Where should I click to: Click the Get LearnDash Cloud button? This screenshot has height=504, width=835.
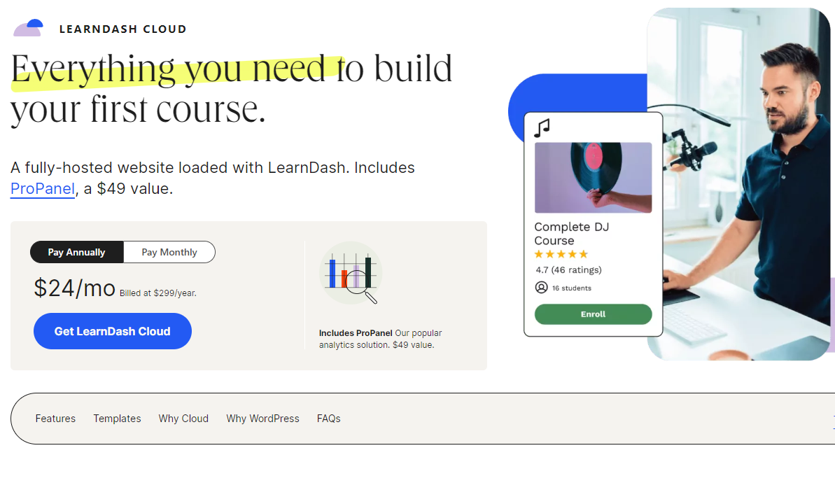113,331
